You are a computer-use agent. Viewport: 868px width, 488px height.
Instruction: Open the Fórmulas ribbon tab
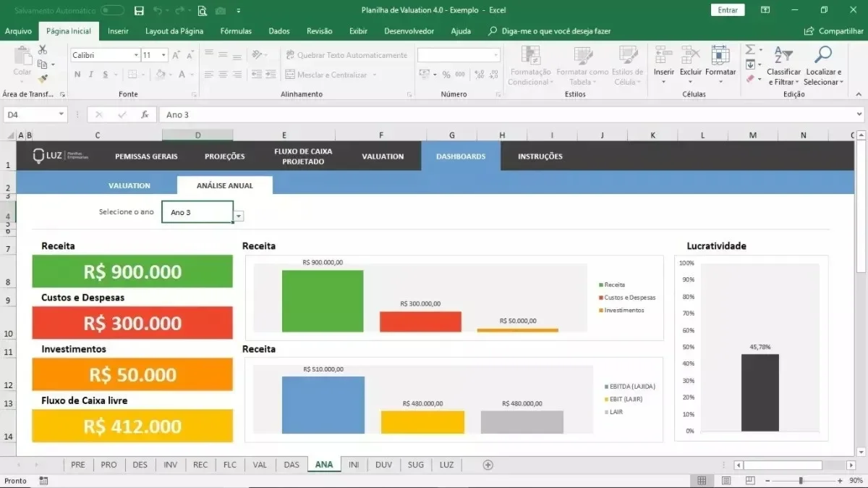coord(236,31)
